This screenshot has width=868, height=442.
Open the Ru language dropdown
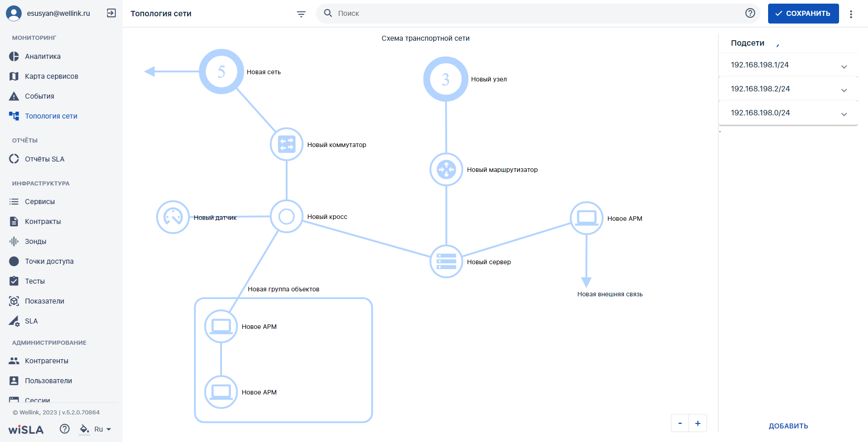103,429
